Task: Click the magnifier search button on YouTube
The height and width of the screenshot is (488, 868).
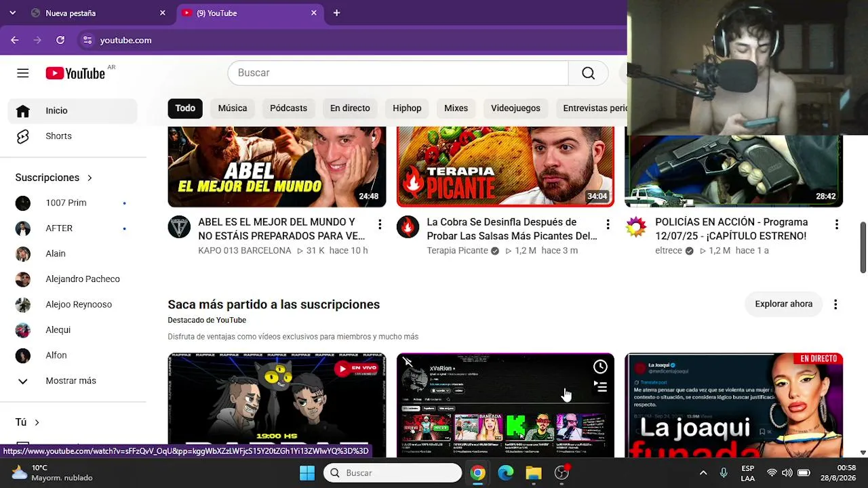Action: click(x=589, y=73)
